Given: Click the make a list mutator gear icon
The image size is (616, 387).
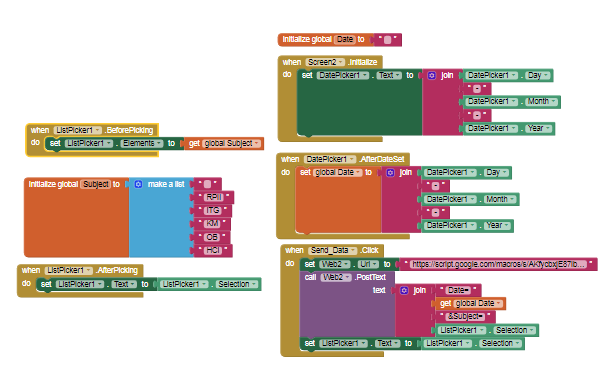Looking at the screenshot, I should (138, 184).
